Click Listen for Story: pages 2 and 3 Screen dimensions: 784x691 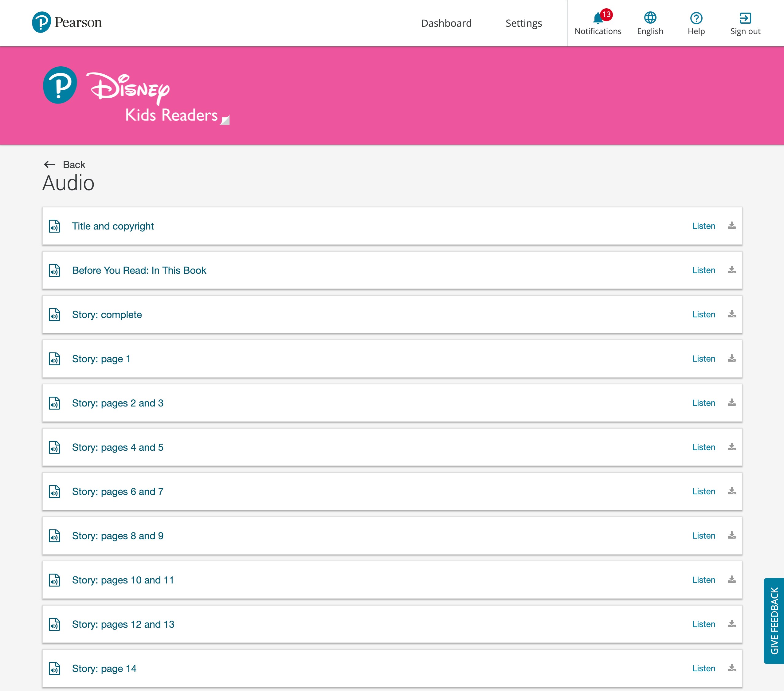tap(703, 403)
